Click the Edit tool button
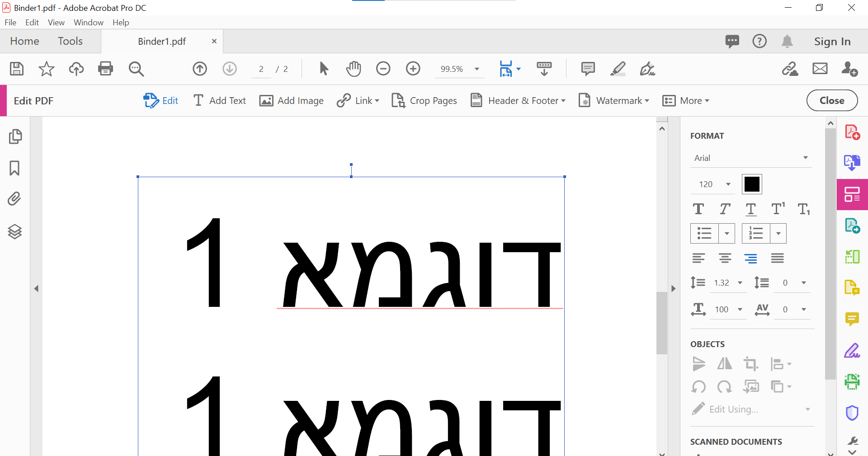This screenshot has height=456, width=868. [x=160, y=101]
